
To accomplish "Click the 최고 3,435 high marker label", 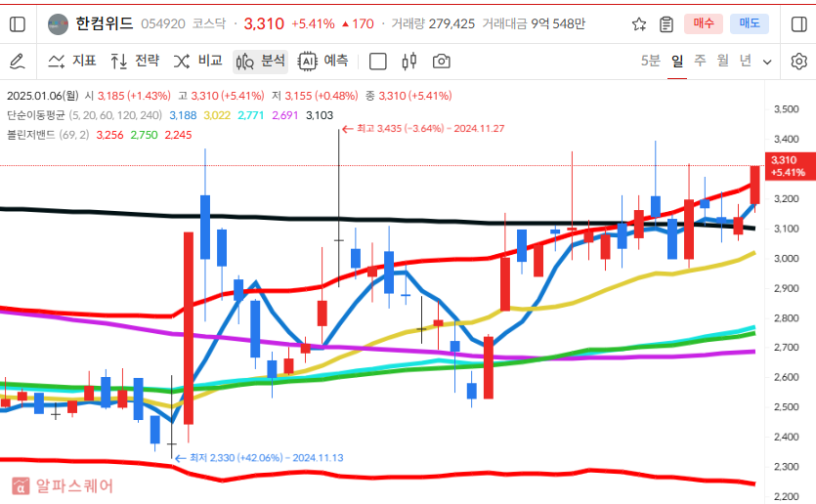I will [423, 129].
